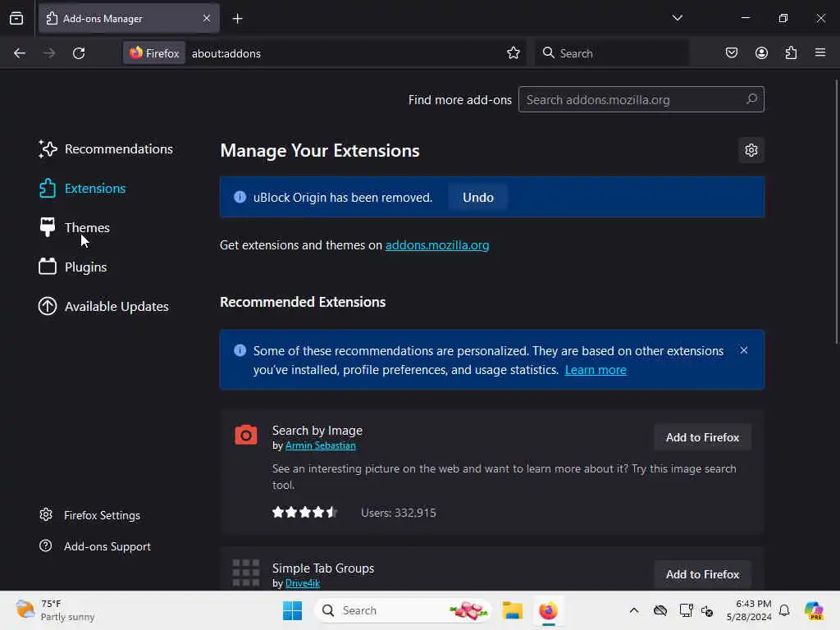Open the cloud sync-off tray icon
The height and width of the screenshot is (630, 840).
click(x=660, y=610)
